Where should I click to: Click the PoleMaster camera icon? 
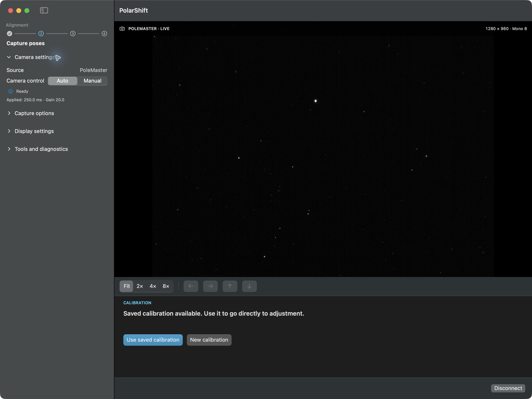122,29
